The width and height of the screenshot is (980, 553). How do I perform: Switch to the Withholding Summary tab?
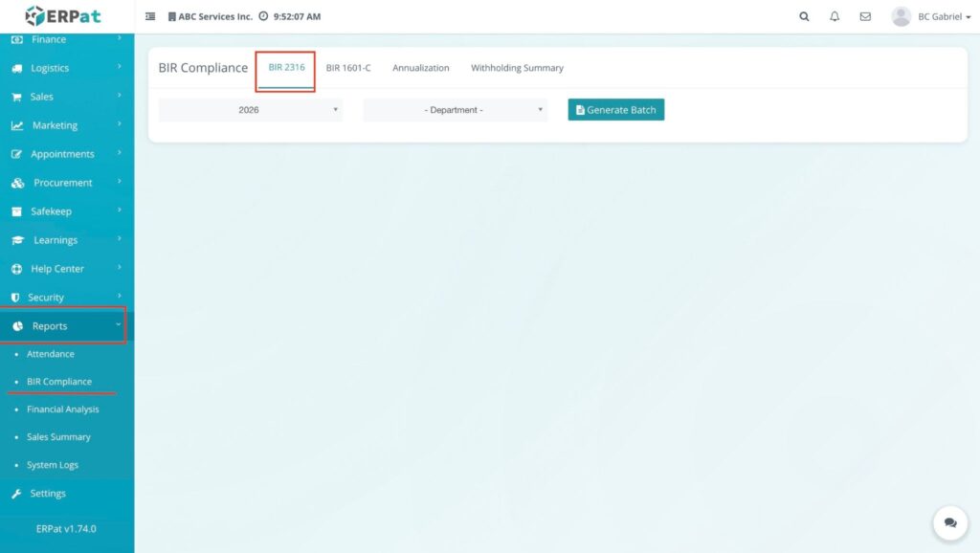point(517,68)
